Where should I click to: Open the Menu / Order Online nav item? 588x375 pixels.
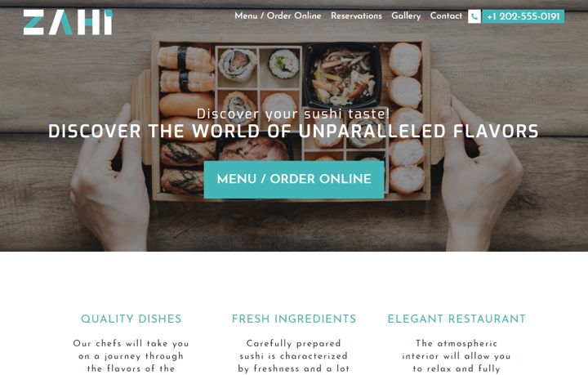[278, 16]
